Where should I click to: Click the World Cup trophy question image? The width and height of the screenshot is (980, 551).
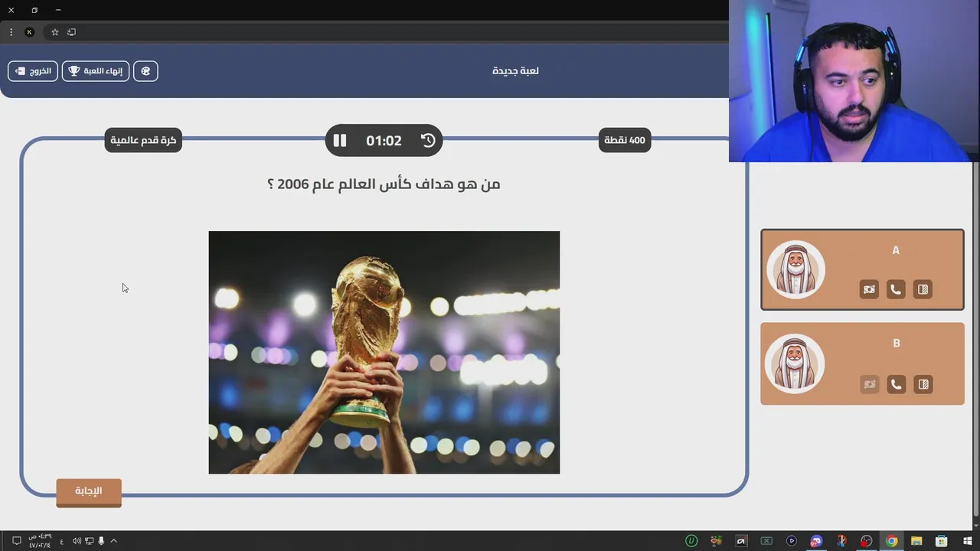point(384,352)
